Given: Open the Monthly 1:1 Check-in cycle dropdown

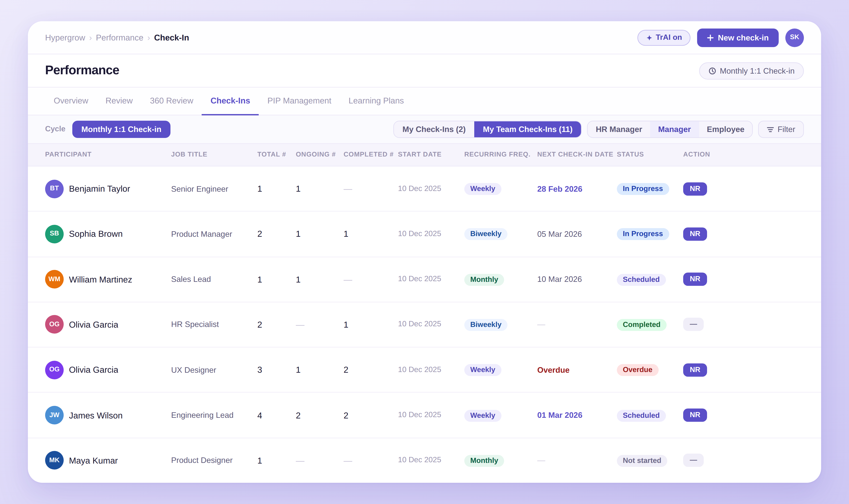Looking at the screenshot, I should tap(121, 129).
